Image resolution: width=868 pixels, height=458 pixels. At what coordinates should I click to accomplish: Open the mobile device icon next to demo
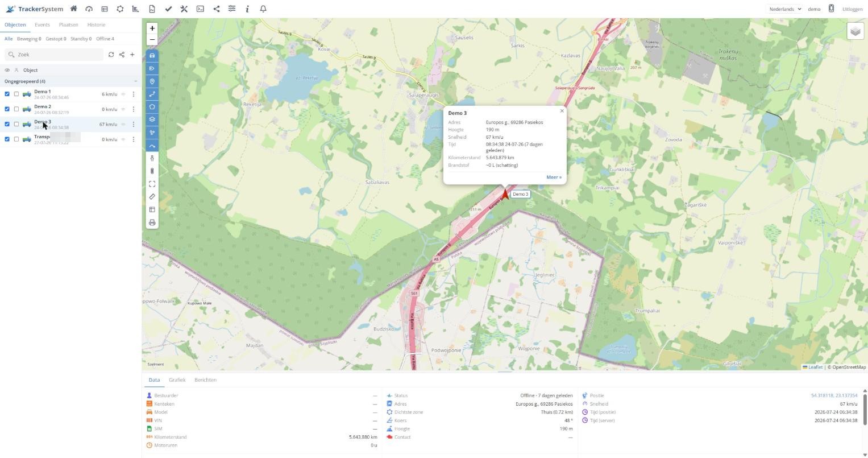pos(831,9)
